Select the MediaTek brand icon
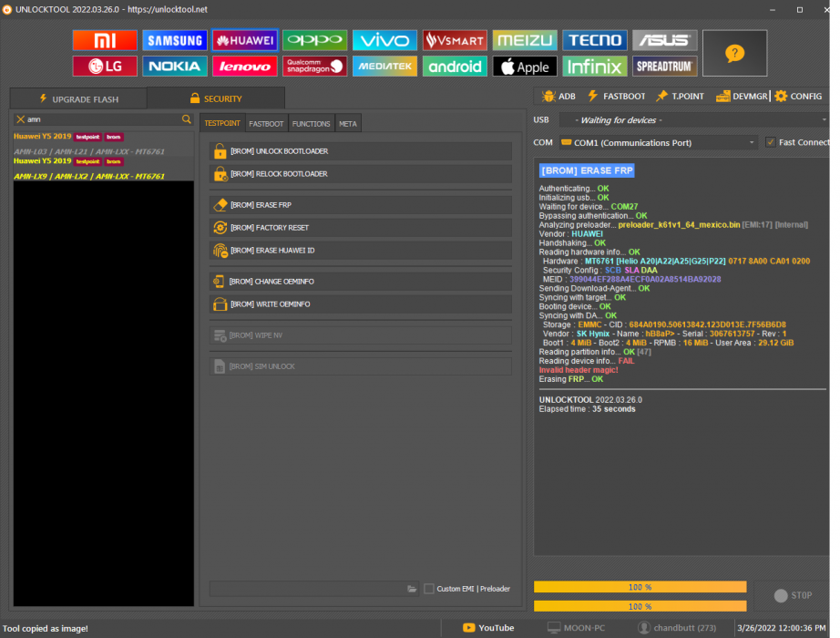 (x=384, y=66)
